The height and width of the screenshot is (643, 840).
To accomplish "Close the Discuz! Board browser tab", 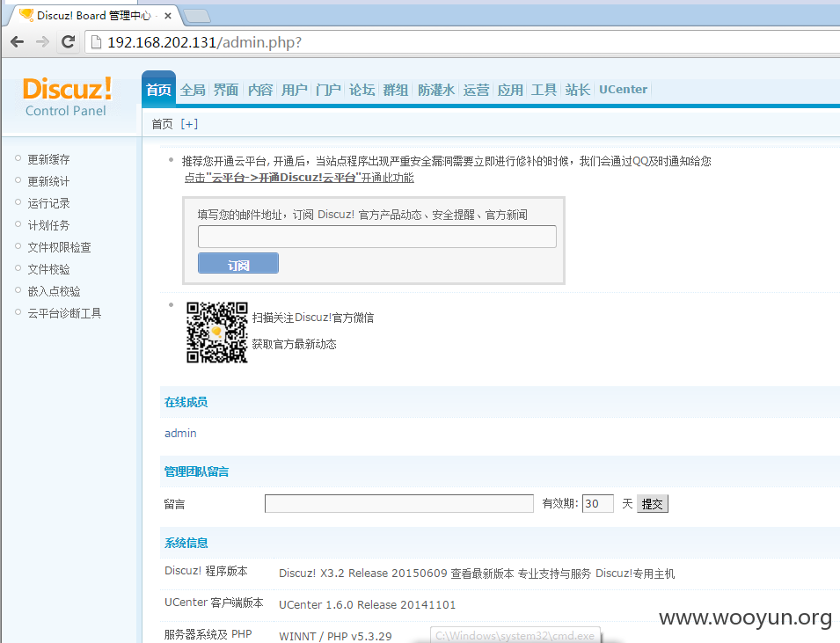I will point(168,16).
